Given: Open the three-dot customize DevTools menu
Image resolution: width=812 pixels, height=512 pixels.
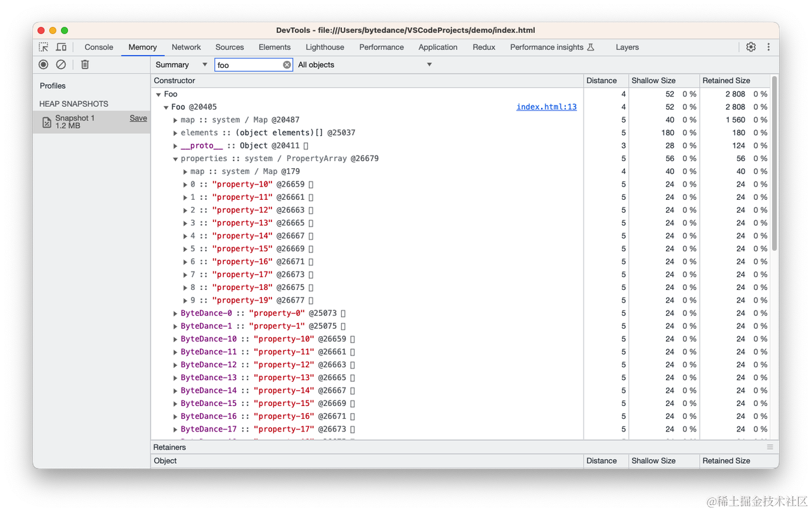Looking at the screenshot, I should click(x=768, y=47).
